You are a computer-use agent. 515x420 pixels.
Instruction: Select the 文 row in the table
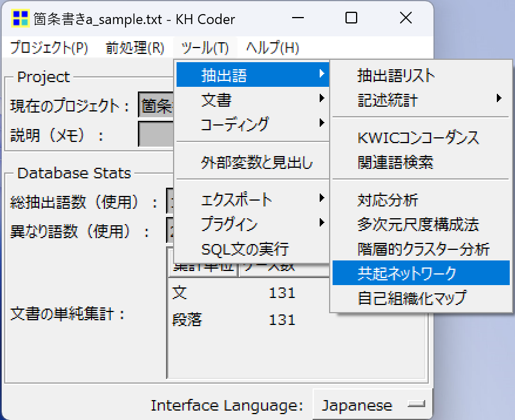click(297, 293)
